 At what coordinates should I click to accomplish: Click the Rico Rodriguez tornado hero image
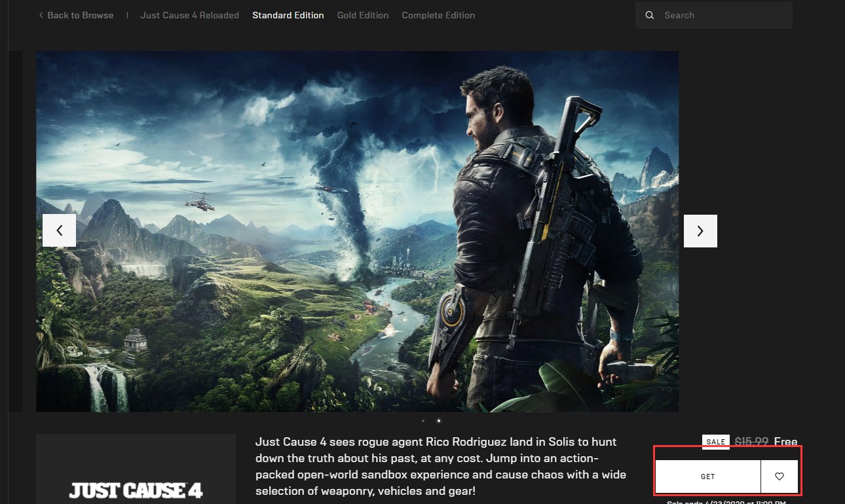pos(357,231)
